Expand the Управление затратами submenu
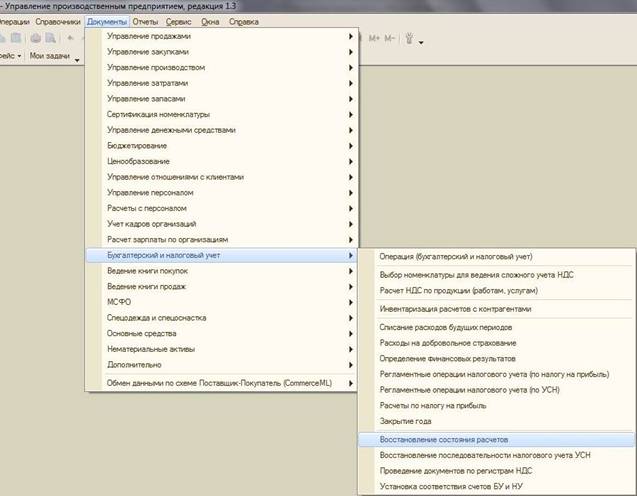The image size is (637, 496). (x=222, y=83)
